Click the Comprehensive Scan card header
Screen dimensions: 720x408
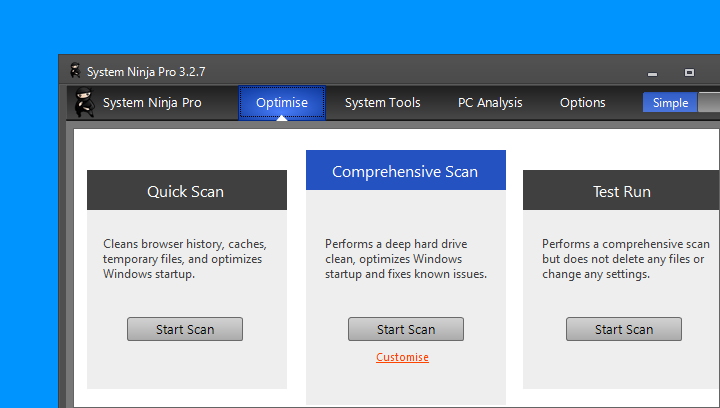[406, 170]
